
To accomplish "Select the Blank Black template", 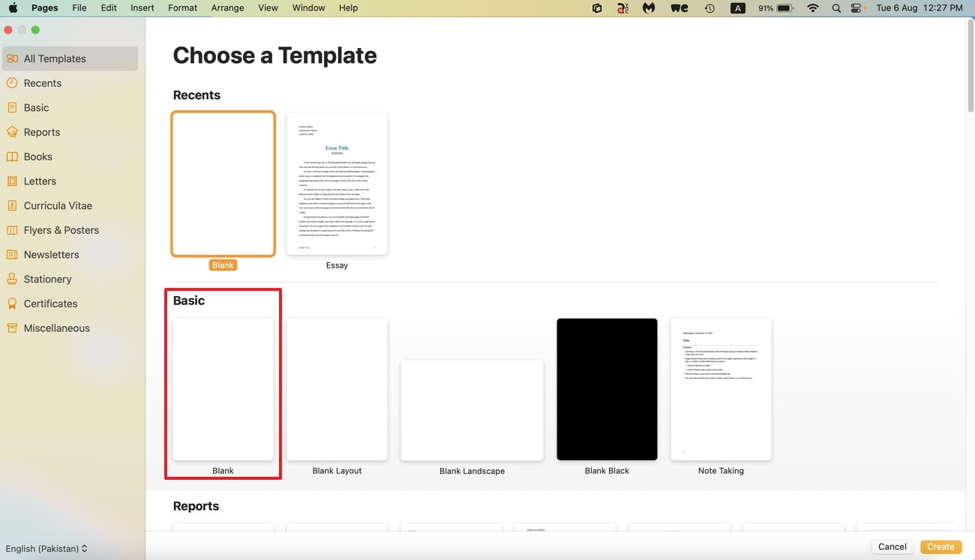I will click(x=607, y=389).
